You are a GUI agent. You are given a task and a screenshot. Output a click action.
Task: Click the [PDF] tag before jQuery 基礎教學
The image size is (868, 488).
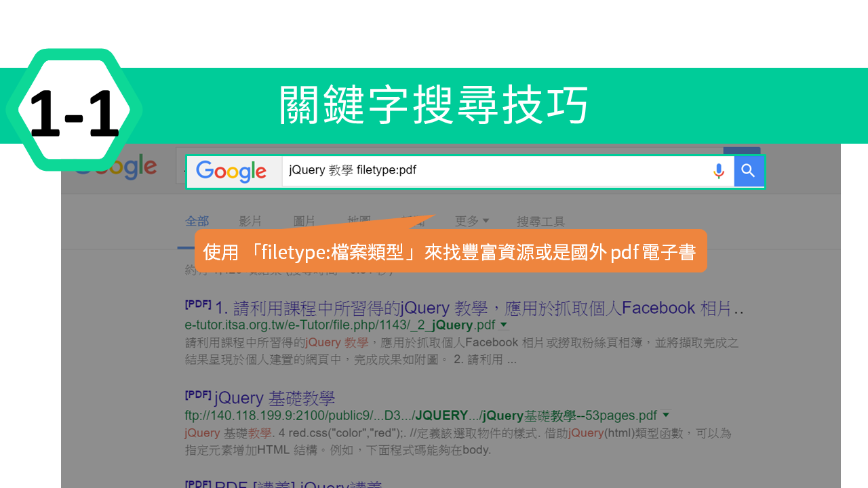click(197, 394)
